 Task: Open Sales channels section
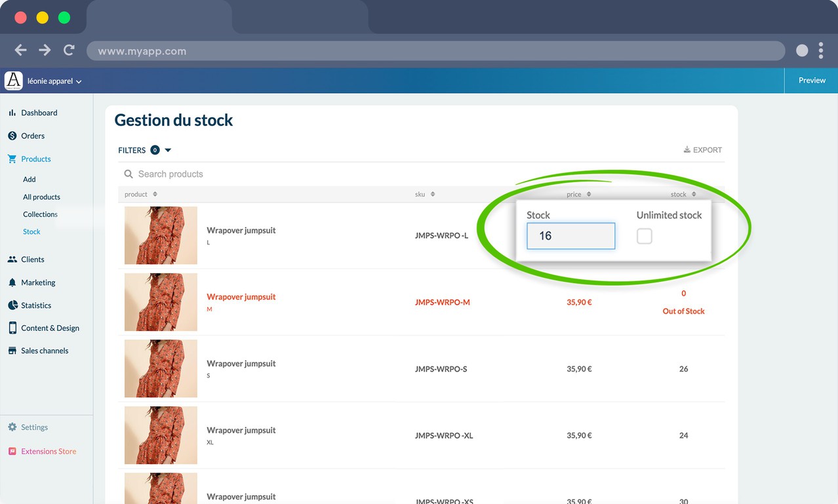coord(45,351)
